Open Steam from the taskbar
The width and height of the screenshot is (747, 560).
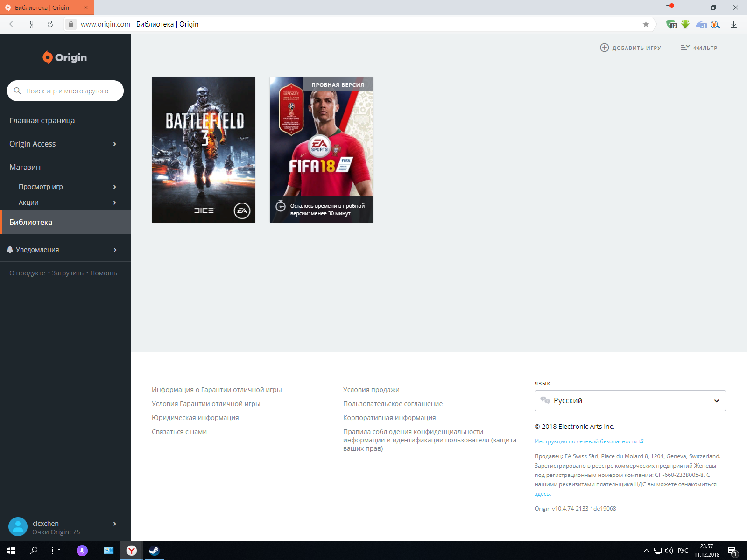coord(154,551)
